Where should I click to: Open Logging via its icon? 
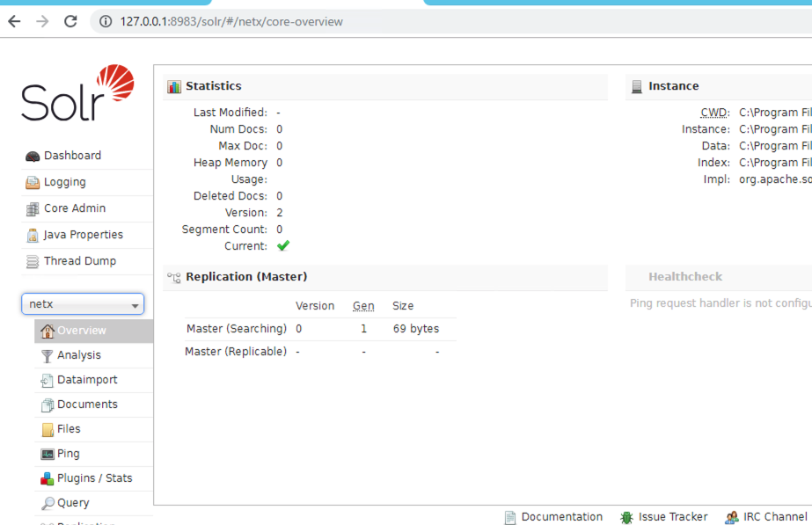point(33,182)
